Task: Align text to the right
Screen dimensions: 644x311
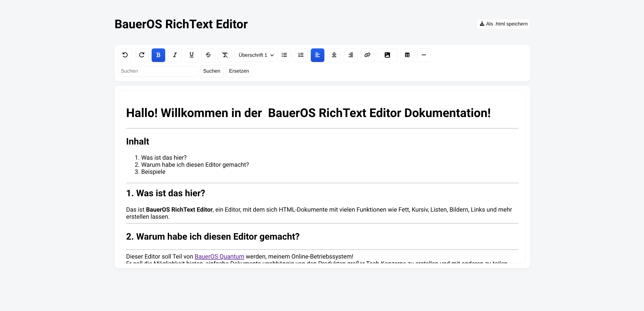Action: [x=351, y=55]
